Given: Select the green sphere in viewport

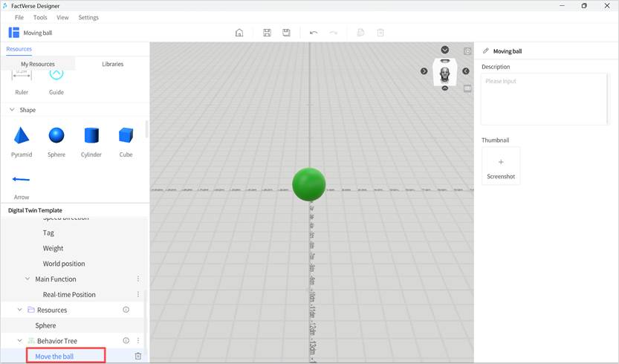Looking at the screenshot, I should click(309, 184).
